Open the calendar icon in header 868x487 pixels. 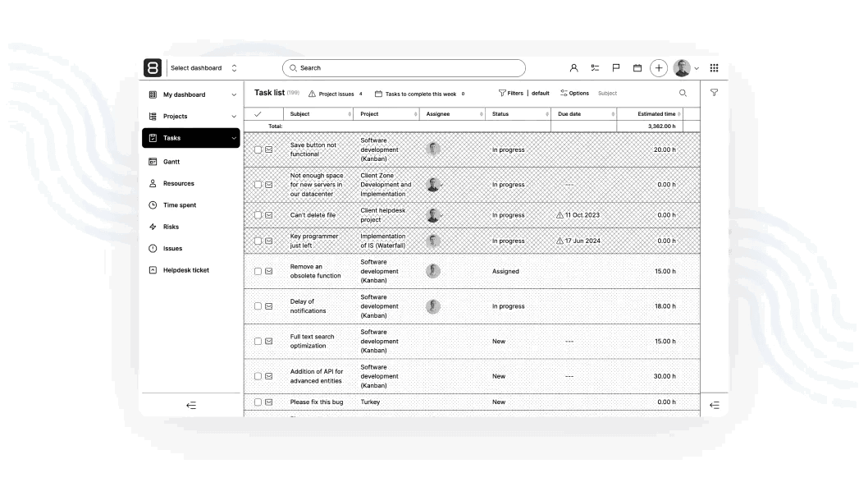[637, 68]
